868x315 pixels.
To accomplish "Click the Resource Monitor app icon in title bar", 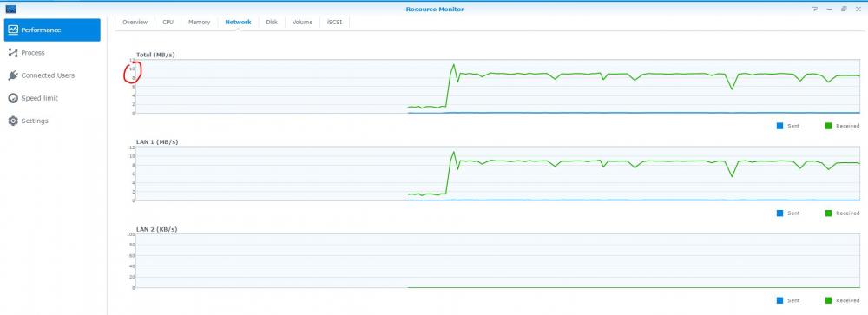I will [x=10, y=9].
